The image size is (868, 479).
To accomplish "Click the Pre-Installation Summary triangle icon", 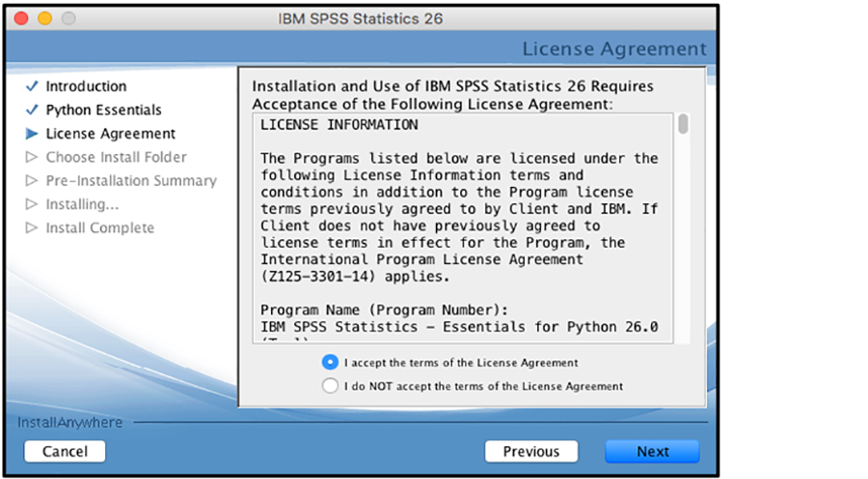I will [x=32, y=180].
